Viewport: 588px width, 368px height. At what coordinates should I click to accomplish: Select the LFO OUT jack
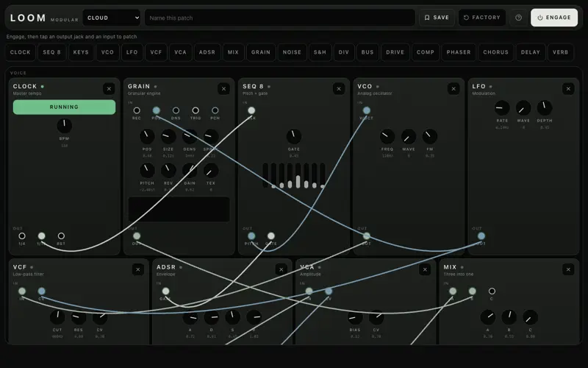pos(481,236)
